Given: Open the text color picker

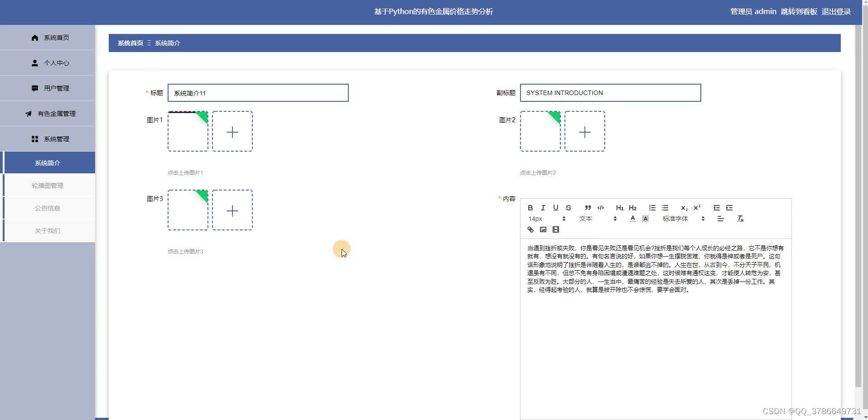Looking at the screenshot, I should 632,219.
